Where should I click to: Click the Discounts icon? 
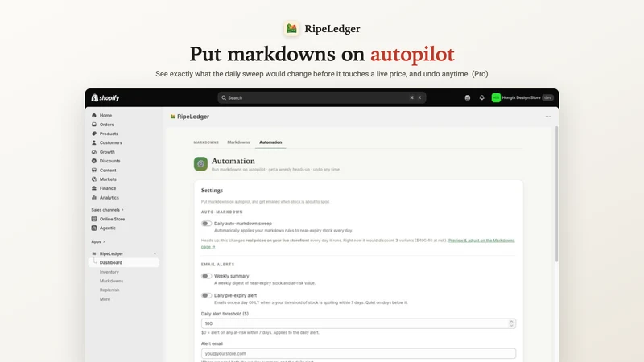tap(94, 161)
